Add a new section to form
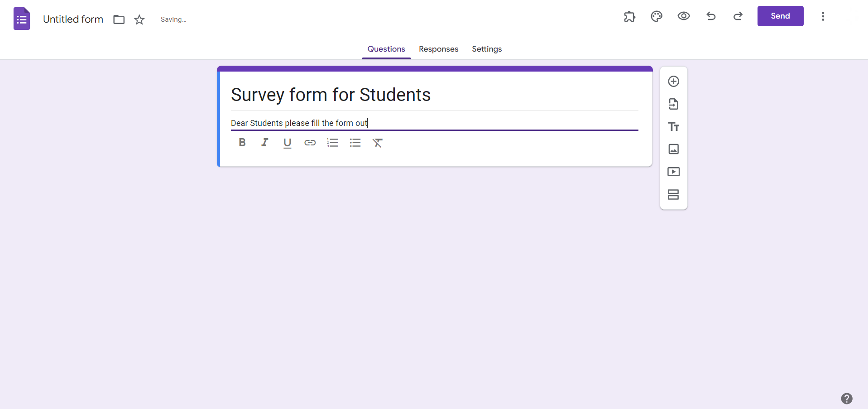 coord(673,194)
